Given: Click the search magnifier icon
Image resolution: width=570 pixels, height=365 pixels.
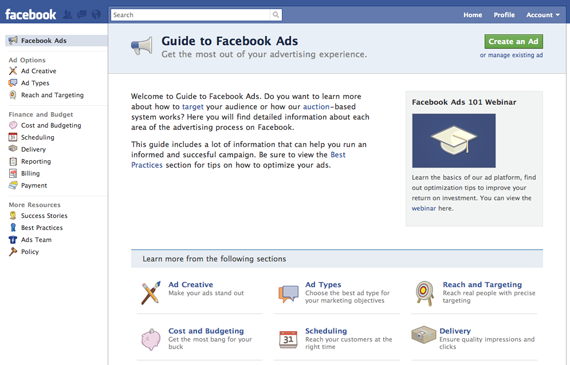Looking at the screenshot, I should point(276,15).
